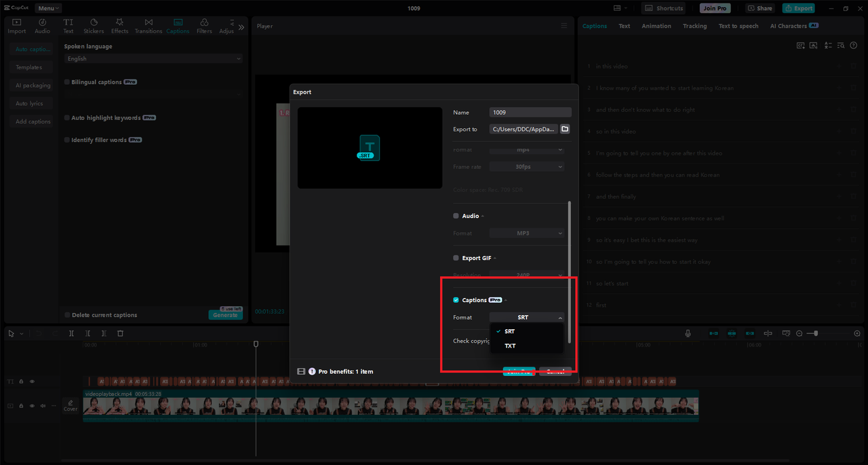Click the Join Pro button in title bar
This screenshot has height=465, width=868.
pos(715,8)
